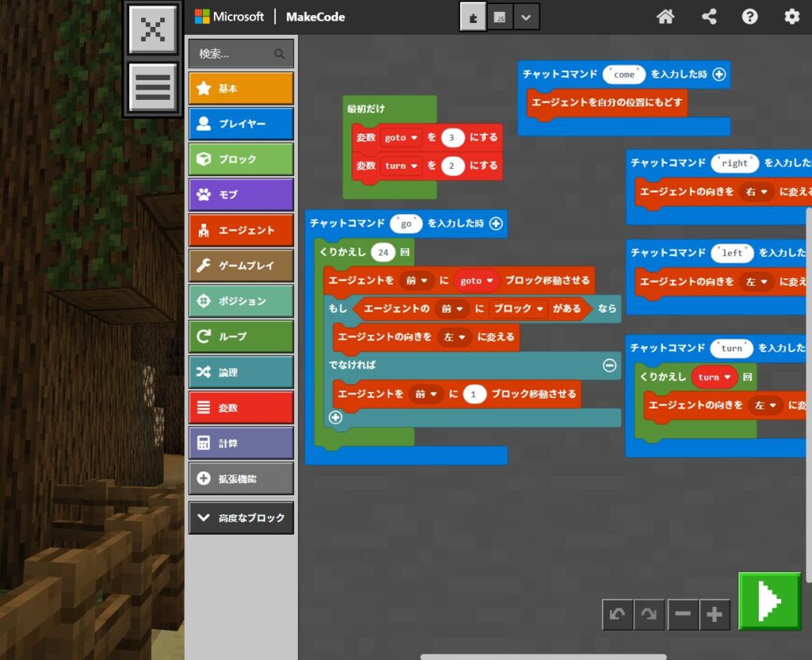Select the Blocks editor icon

point(473,15)
